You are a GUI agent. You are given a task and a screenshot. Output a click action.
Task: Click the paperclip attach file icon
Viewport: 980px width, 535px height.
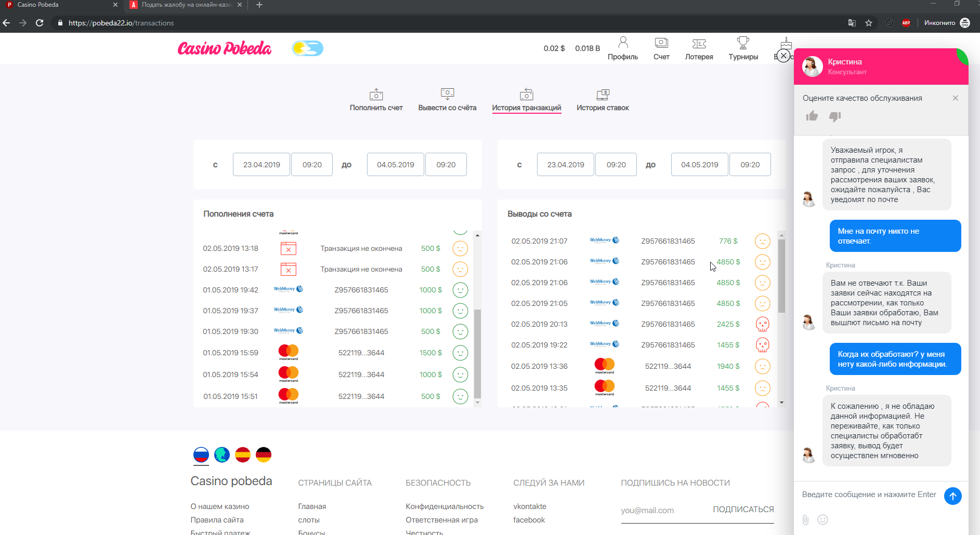pyautogui.click(x=805, y=519)
